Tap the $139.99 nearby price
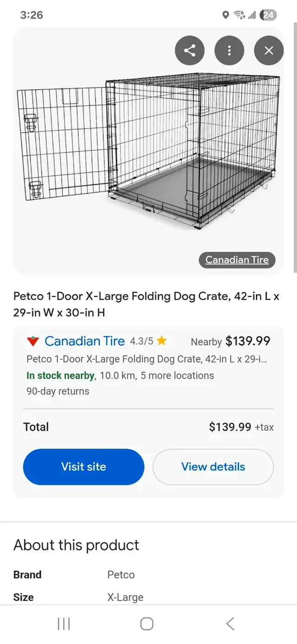This screenshot has height=644, width=297. [x=248, y=341]
